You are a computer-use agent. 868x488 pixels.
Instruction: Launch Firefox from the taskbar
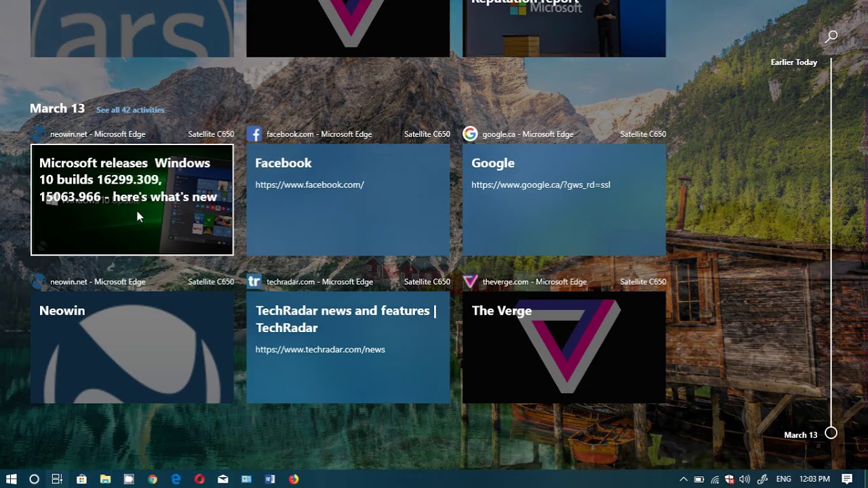pos(294,479)
